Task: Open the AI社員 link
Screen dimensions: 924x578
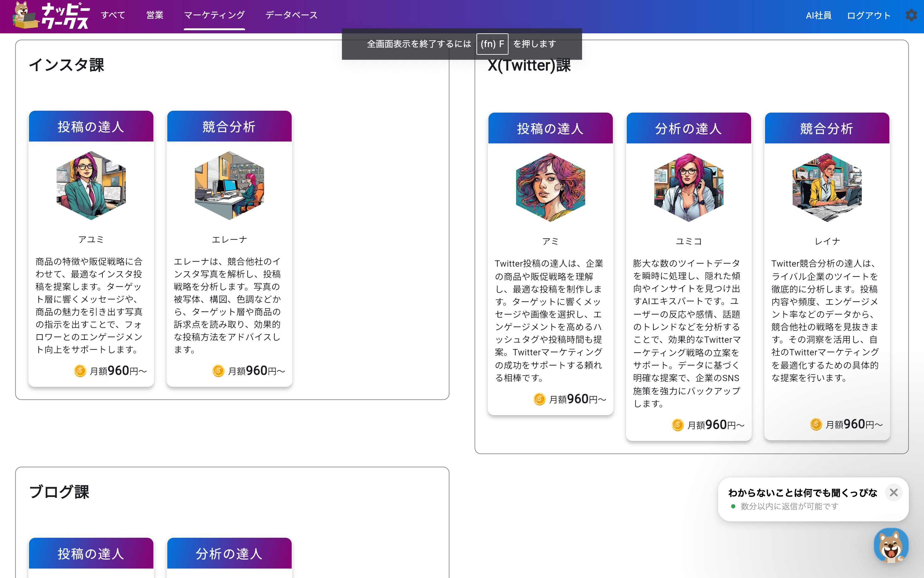Action: point(819,15)
